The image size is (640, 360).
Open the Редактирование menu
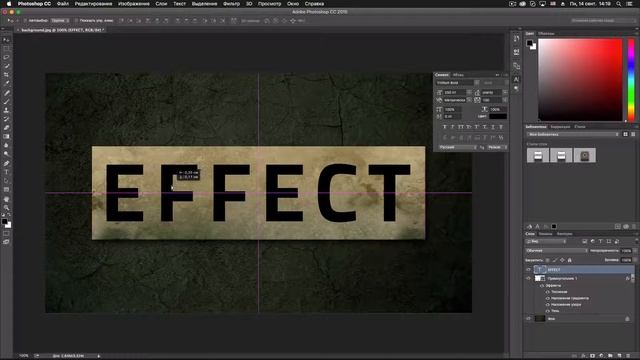pyautogui.click(x=93, y=4)
